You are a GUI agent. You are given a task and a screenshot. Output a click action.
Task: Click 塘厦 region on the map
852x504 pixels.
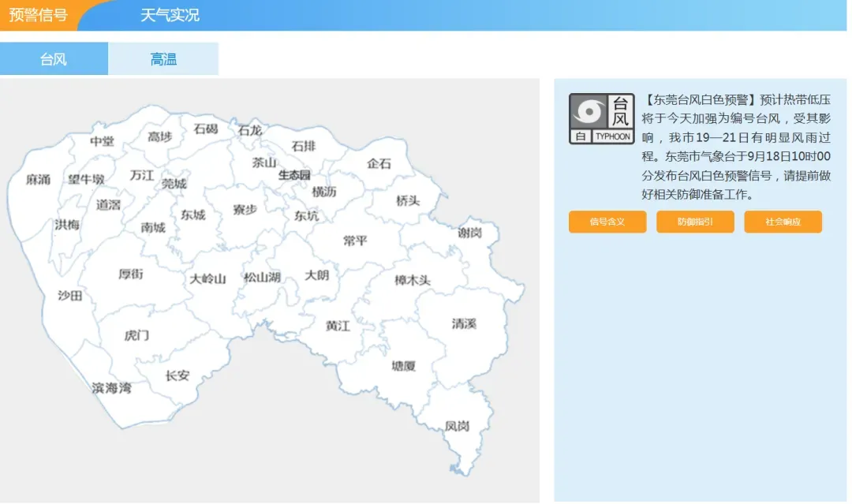pos(403,366)
